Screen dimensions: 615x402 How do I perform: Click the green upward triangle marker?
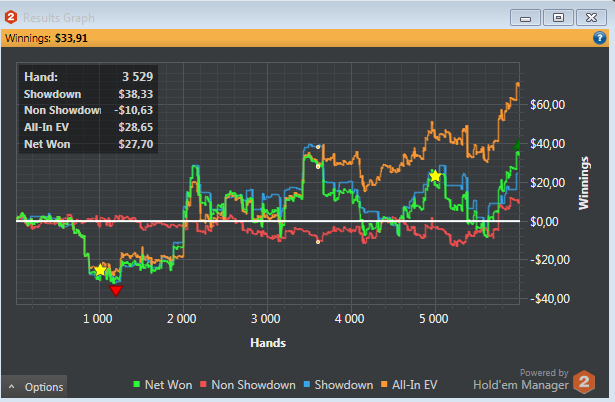click(517, 144)
